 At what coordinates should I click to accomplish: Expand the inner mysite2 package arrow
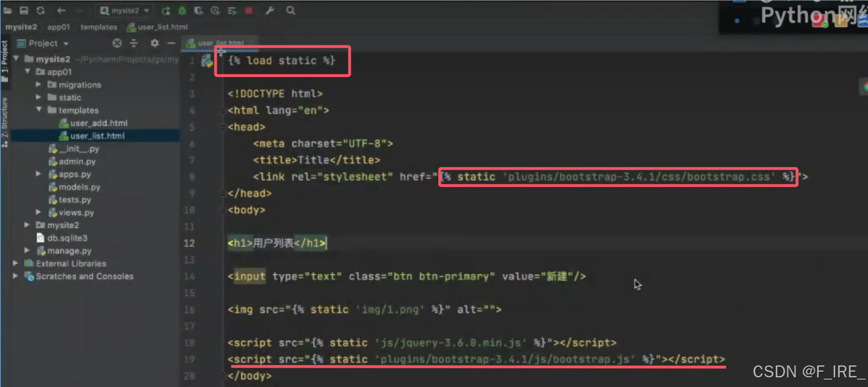point(28,225)
